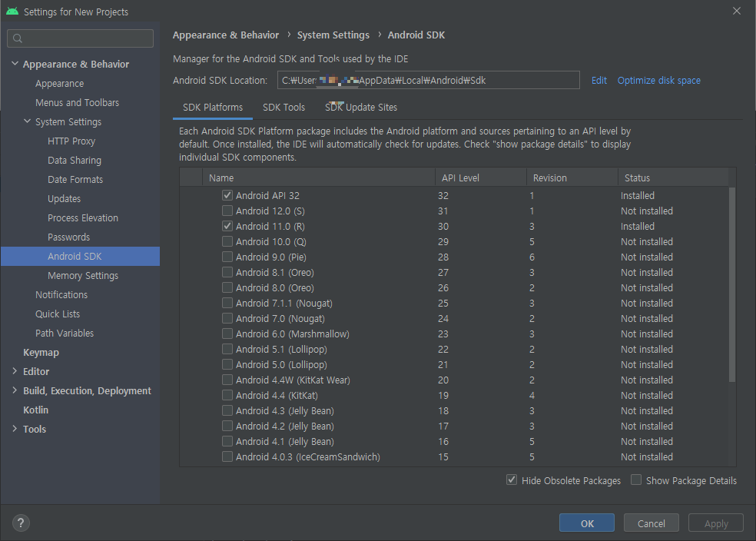Click the help question mark icon

tap(21, 523)
